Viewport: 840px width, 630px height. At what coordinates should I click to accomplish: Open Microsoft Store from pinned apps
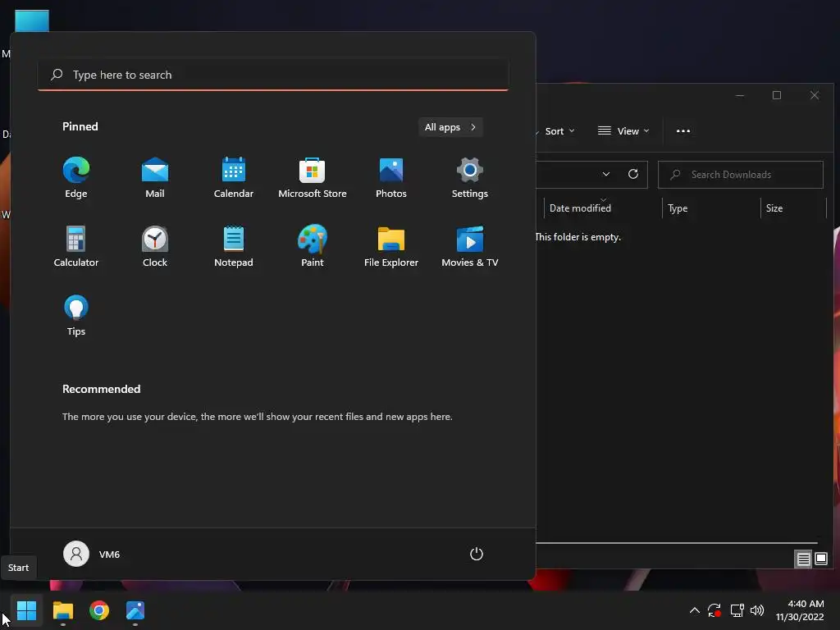(x=313, y=178)
